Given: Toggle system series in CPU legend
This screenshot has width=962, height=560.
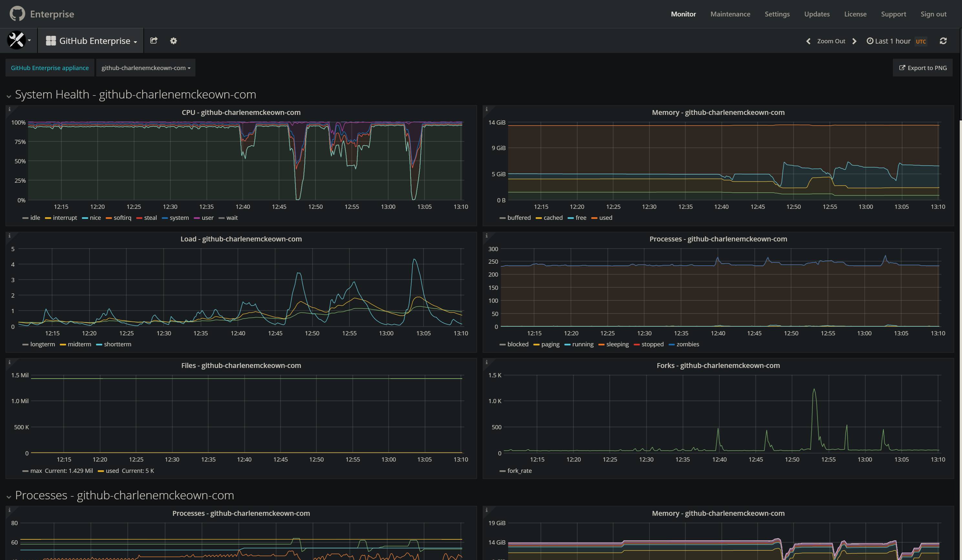Looking at the screenshot, I should (179, 218).
